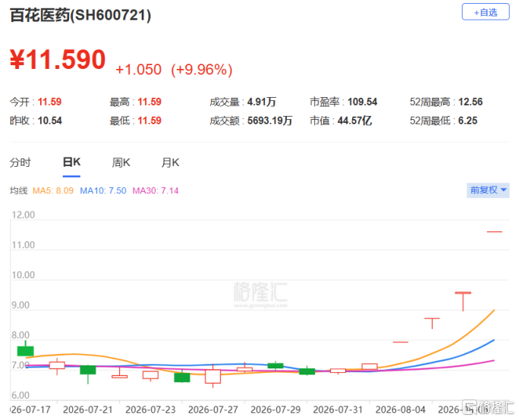The image size is (519, 420).
Task: Click 最低 value 11.59
Action: pyautogui.click(x=149, y=121)
